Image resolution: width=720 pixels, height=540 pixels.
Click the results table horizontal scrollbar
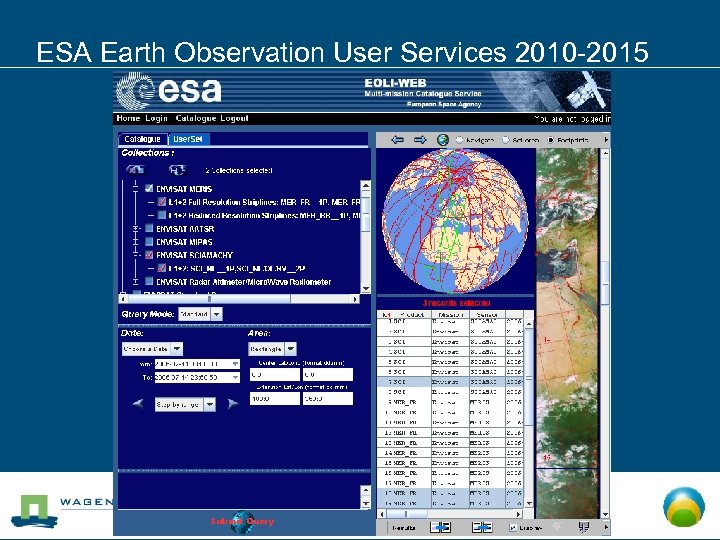[x=452, y=514]
